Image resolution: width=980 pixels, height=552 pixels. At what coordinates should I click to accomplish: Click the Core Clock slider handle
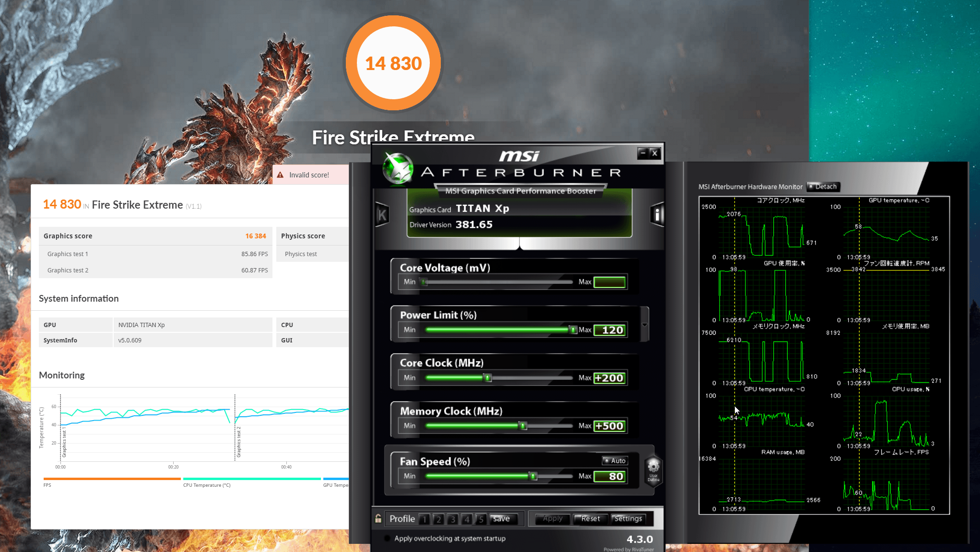coord(487,378)
